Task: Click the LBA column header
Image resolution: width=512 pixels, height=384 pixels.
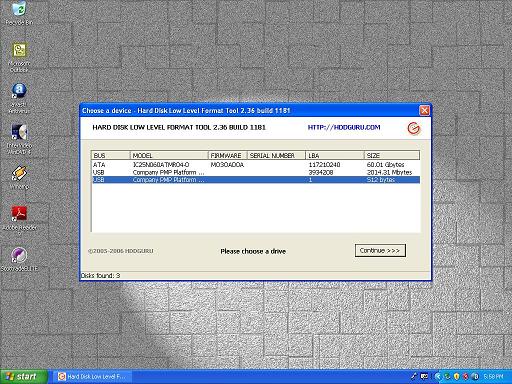Action: (x=335, y=155)
